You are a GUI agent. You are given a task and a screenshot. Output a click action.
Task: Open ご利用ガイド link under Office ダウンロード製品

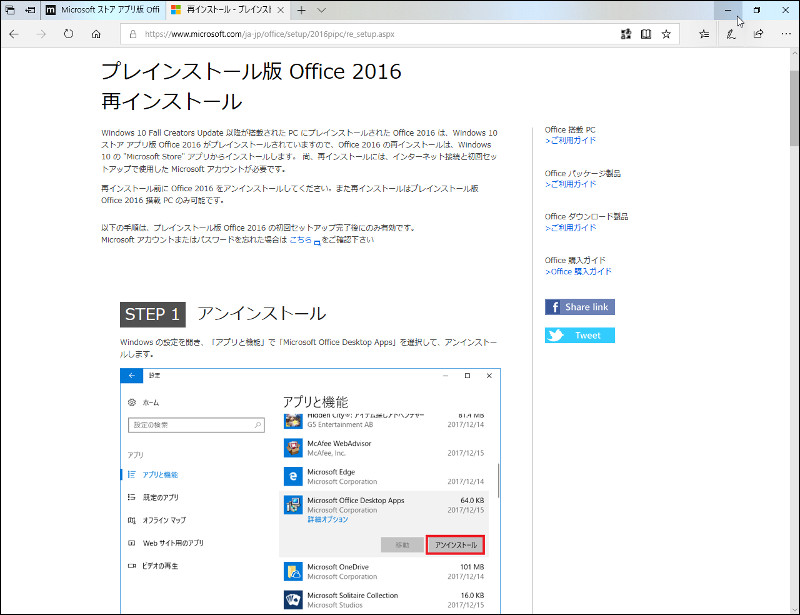click(570, 227)
